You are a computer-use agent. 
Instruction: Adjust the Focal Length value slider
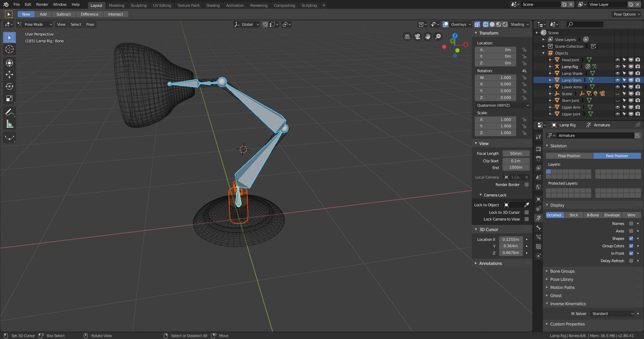[516, 153]
